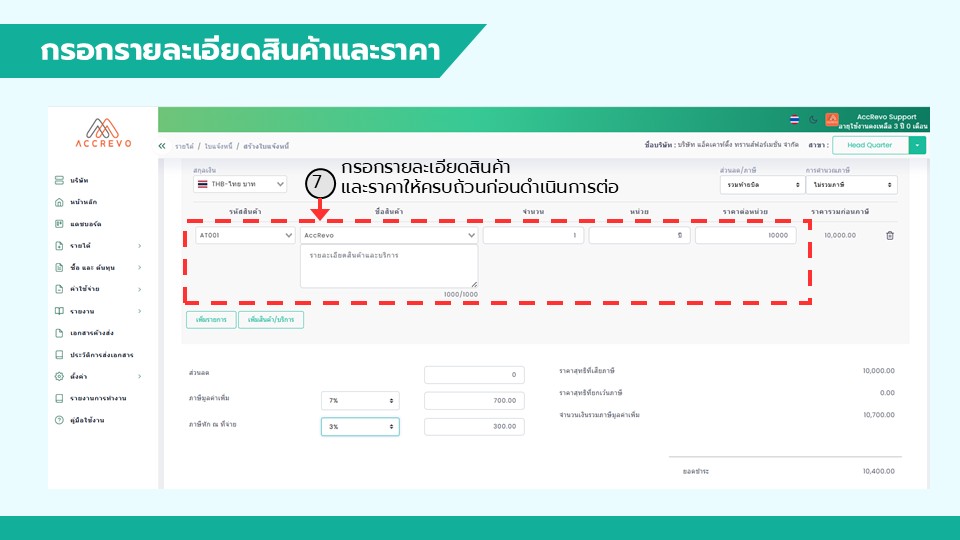Open the THB currency dropdown
960x540 pixels.
point(240,184)
